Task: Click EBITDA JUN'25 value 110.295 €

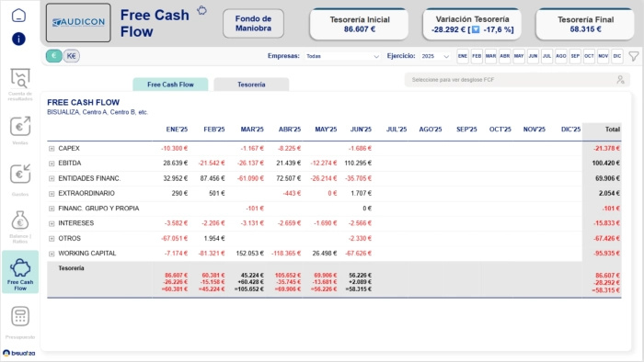Action: (x=358, y=164)
